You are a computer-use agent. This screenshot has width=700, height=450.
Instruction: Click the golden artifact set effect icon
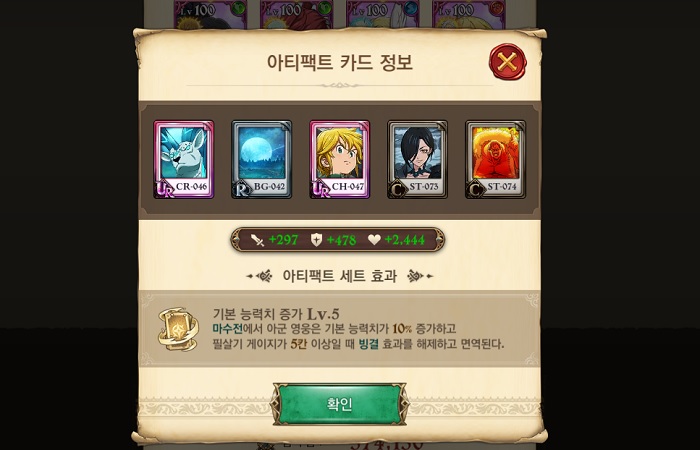(178, 329)
